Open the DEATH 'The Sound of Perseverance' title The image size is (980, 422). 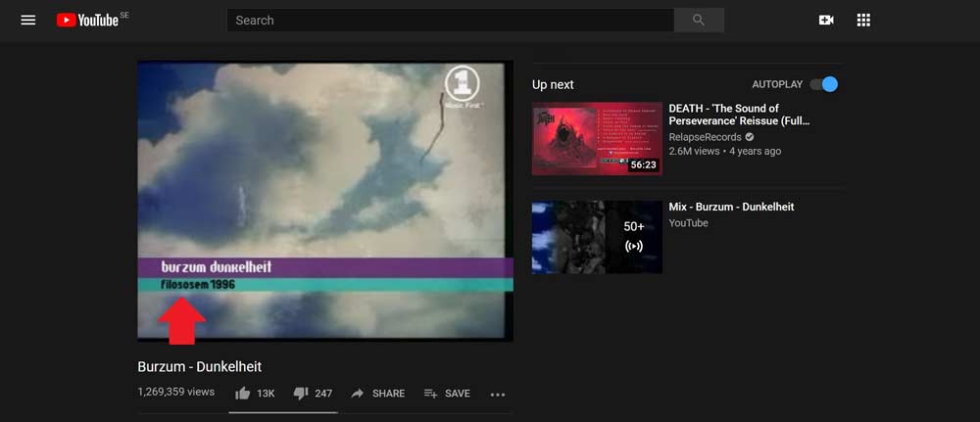(739, 115)
